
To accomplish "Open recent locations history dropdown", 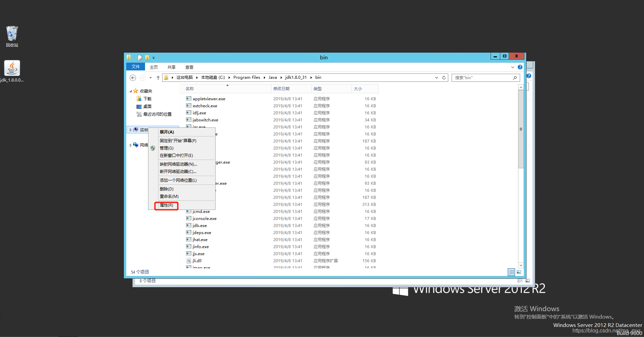I will coord(150,77).
